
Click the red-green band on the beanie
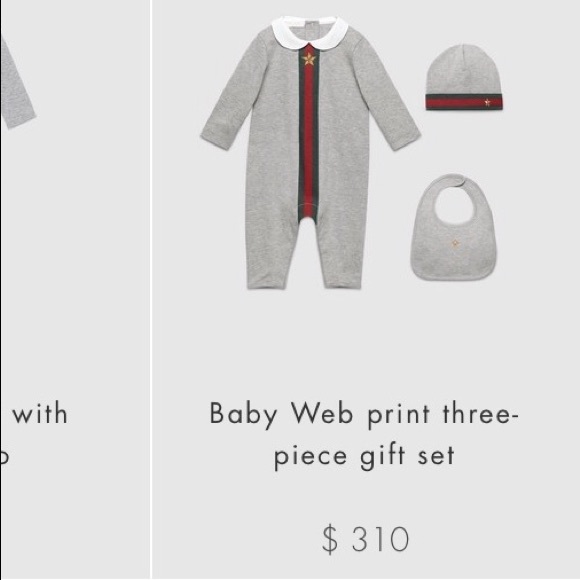tap(464, 102)
